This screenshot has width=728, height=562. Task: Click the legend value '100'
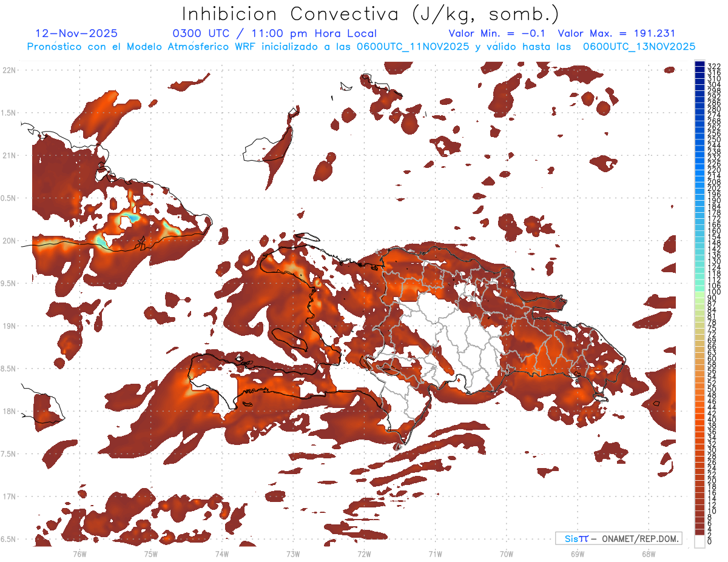pyautogui.click(x=714, y=292)
